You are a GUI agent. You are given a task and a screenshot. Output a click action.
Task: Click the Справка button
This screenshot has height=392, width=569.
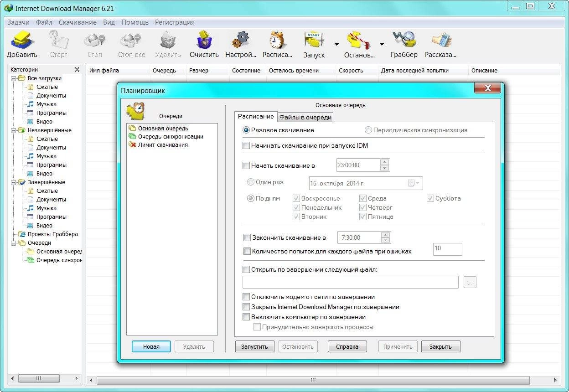click(347, 346)
